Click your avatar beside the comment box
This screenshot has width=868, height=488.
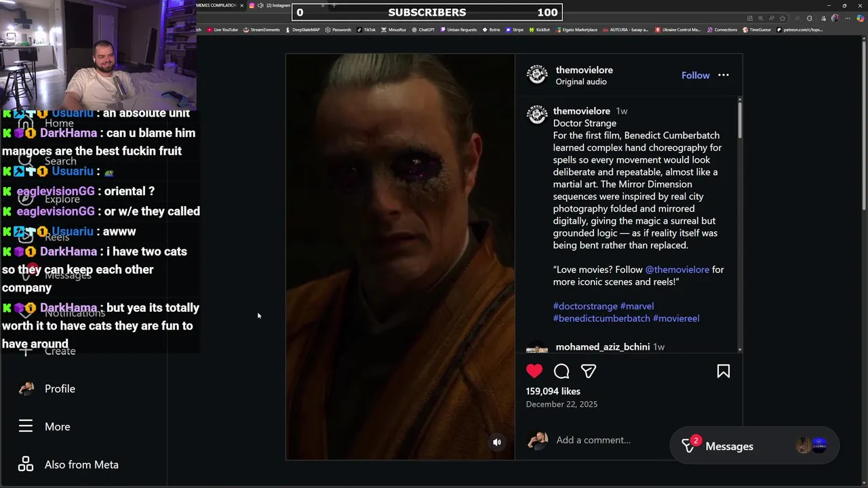click(x=537, y=440)
